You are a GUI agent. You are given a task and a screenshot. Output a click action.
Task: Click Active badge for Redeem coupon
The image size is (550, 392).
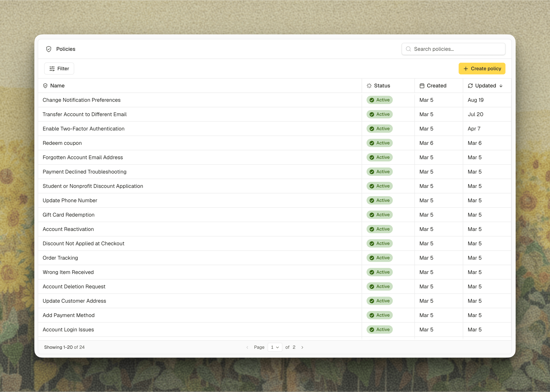coord(379,143)
